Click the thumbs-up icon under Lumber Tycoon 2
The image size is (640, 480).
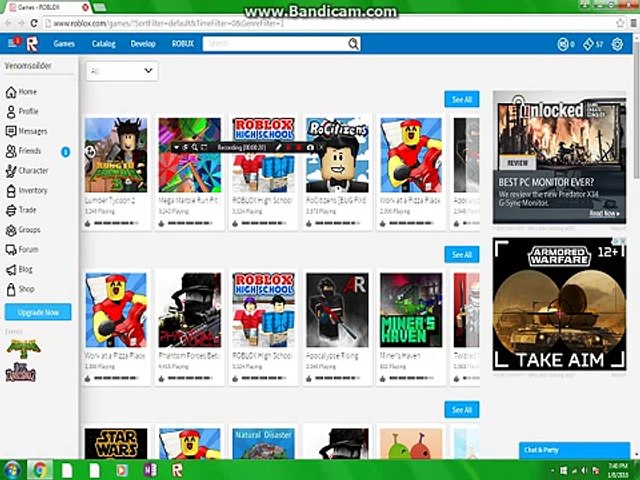click(x=88, y=223)
